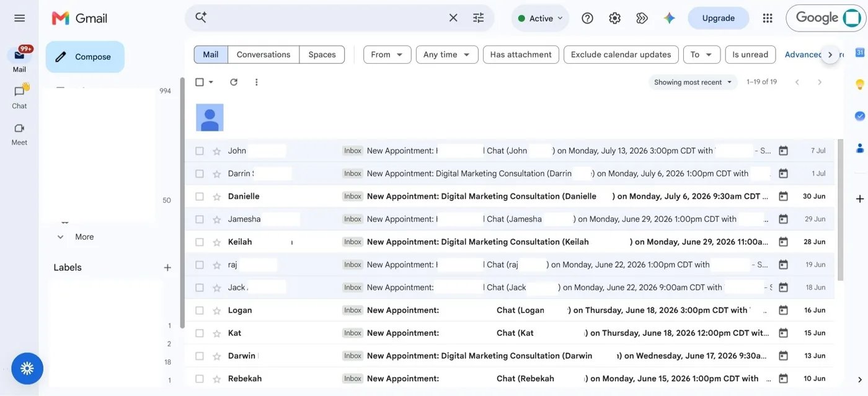This screenshot has width=868, height=396.
Task: Open the Google apps grid
Action: (x=768, y=18)
